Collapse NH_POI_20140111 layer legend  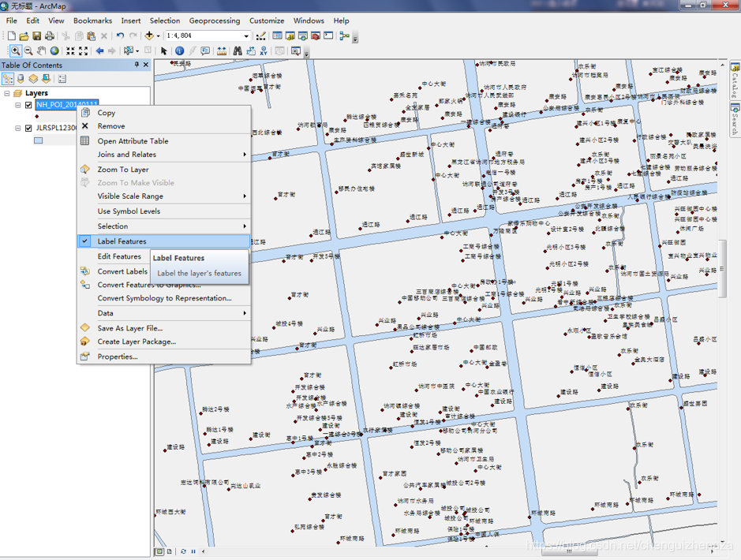[x=18, y=105]
